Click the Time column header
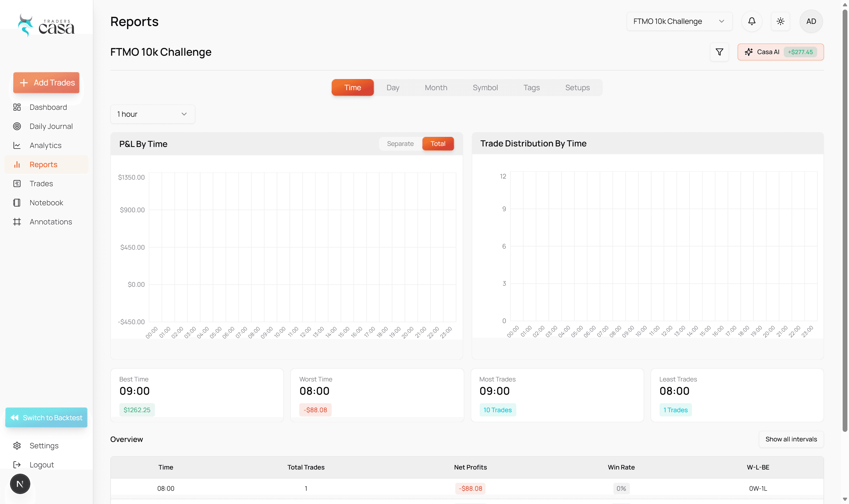 tap(166, 467)
